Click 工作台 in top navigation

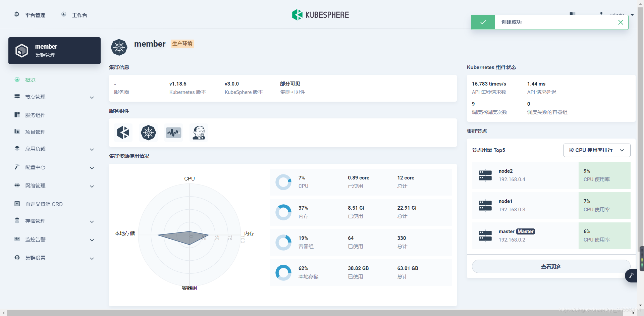pyautogui.click(x=79, y=15)
